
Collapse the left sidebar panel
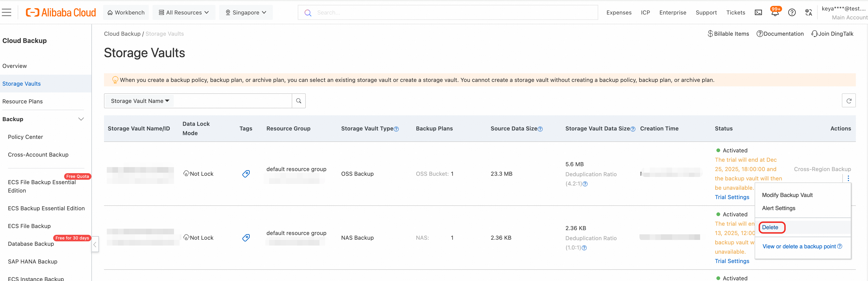(x=95, y=244)
